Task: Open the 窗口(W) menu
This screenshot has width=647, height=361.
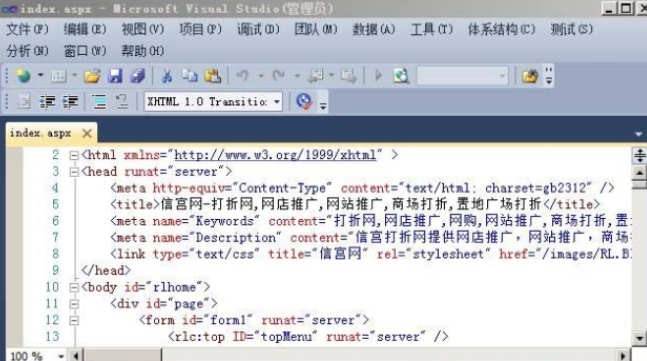Action: [85, 51]
